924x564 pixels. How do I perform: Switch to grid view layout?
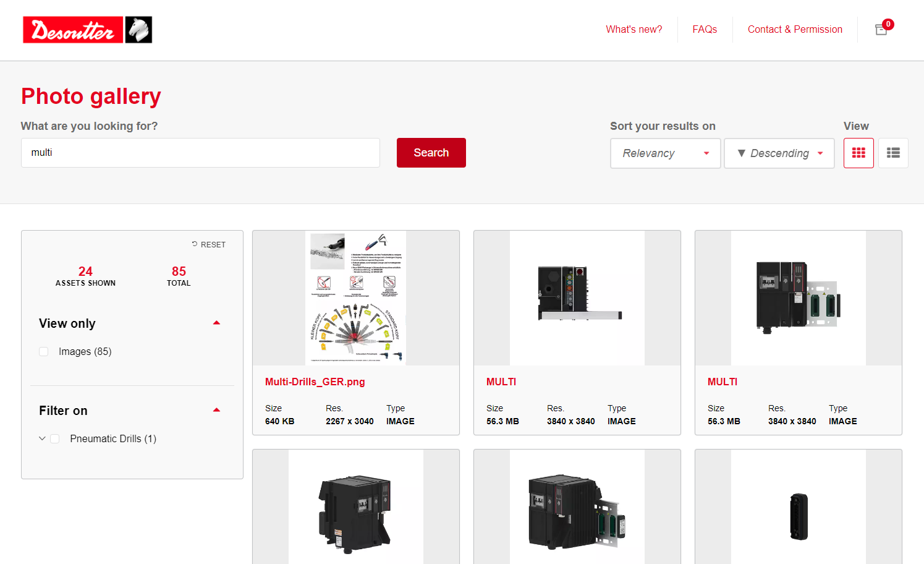click(858, 153)
